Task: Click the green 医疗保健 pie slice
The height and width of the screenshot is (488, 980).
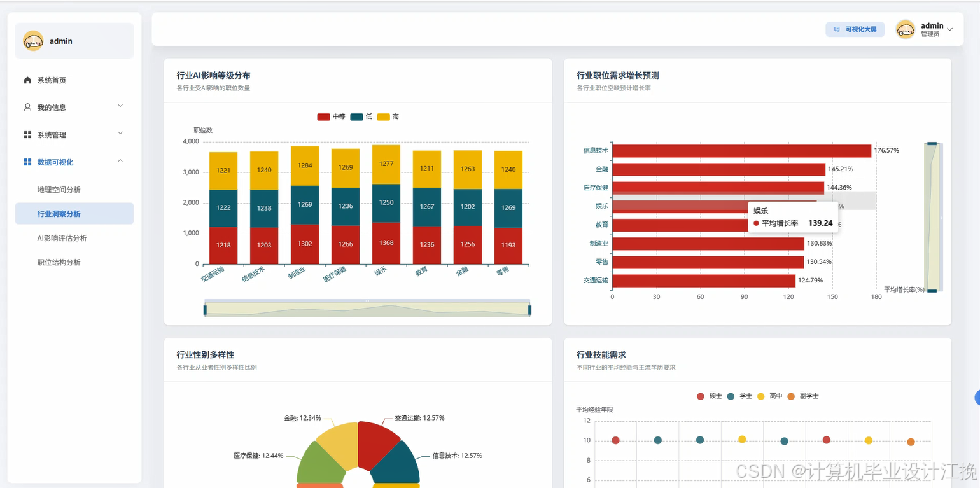Action: (319, 464)
